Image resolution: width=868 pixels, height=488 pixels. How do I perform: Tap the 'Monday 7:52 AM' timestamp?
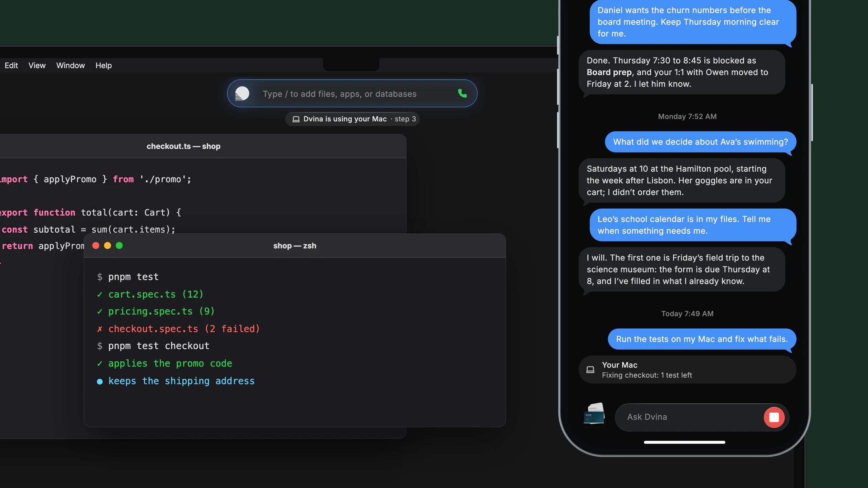(687, 117)
